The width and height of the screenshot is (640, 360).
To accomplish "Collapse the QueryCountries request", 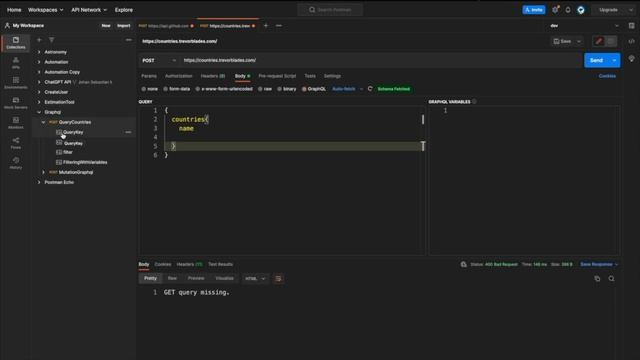I will coord(44,122).
